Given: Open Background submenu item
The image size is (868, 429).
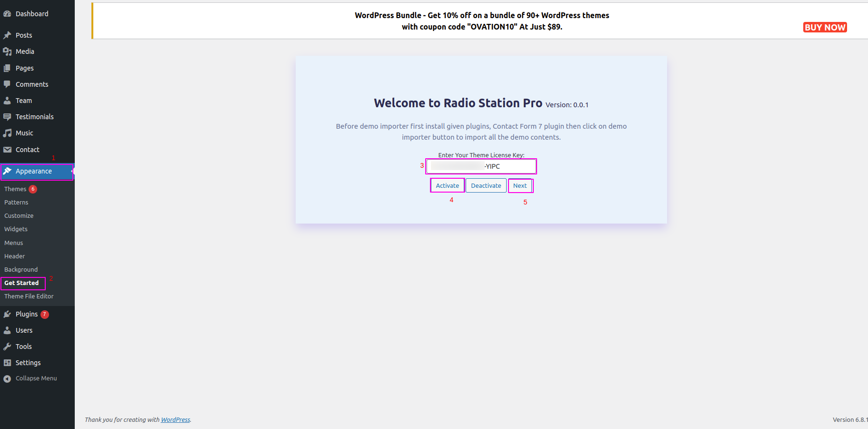Looking at the screenshot, I should click(21, 270).
